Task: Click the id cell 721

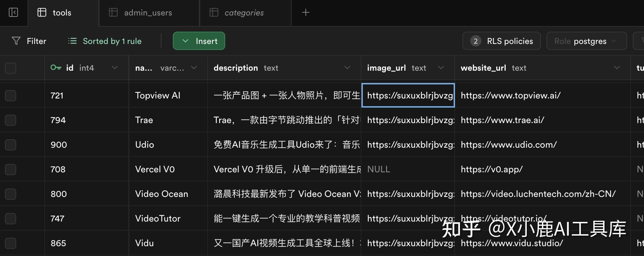Action: [x=87, y=95]
